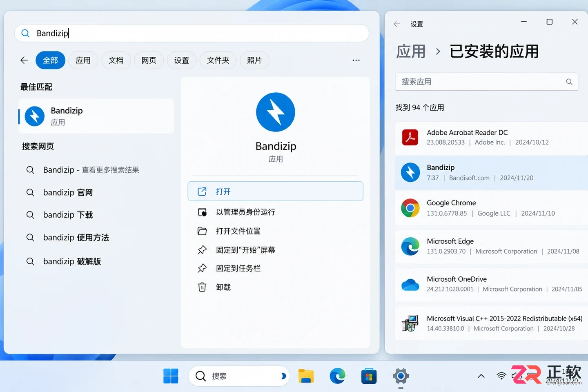
Task: Click the Google Chrome icon in installed apps
Action: [x=410, y=208]
